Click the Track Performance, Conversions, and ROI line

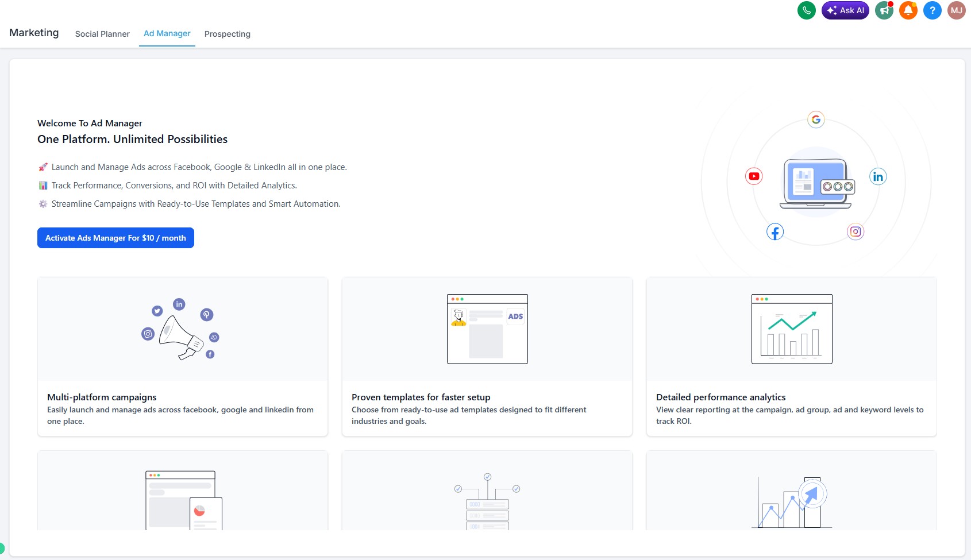tap(174, 186)
